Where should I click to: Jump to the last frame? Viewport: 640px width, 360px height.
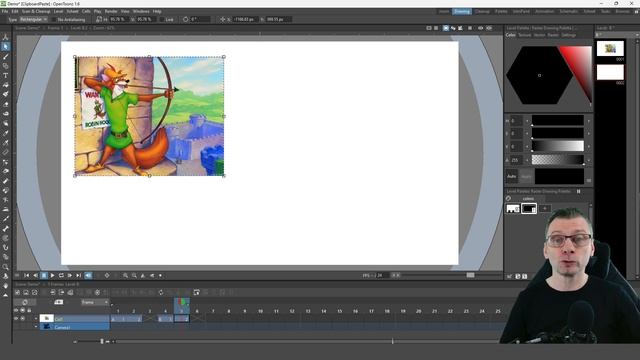tap(78, 276)
